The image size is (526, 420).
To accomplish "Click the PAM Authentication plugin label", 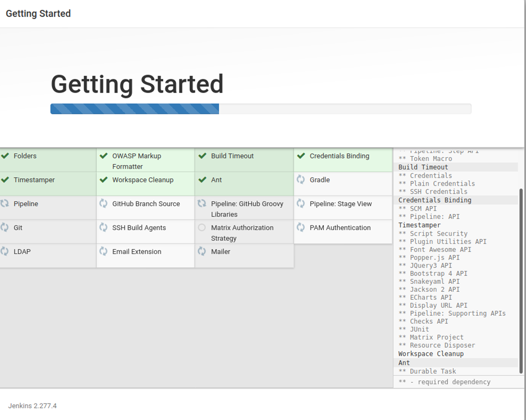I will (340, 228).
